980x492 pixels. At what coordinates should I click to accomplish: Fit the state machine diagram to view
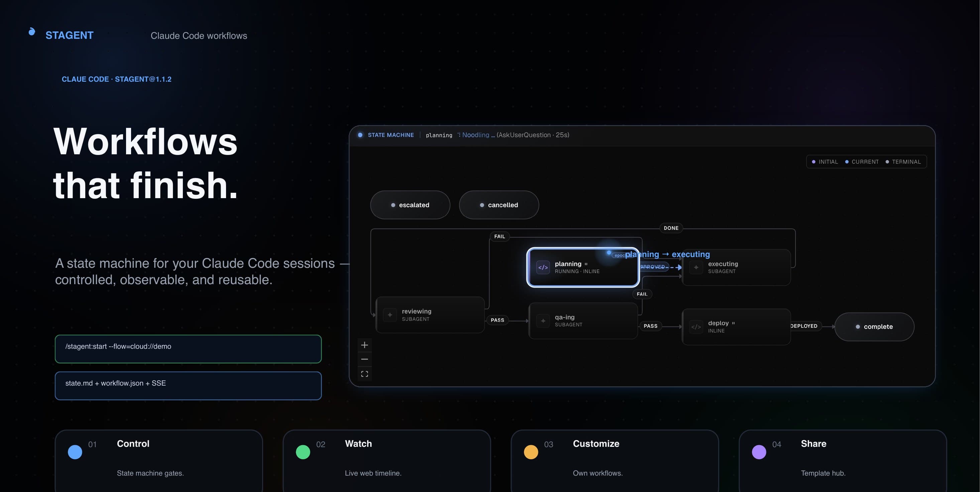tap(364, 374)
